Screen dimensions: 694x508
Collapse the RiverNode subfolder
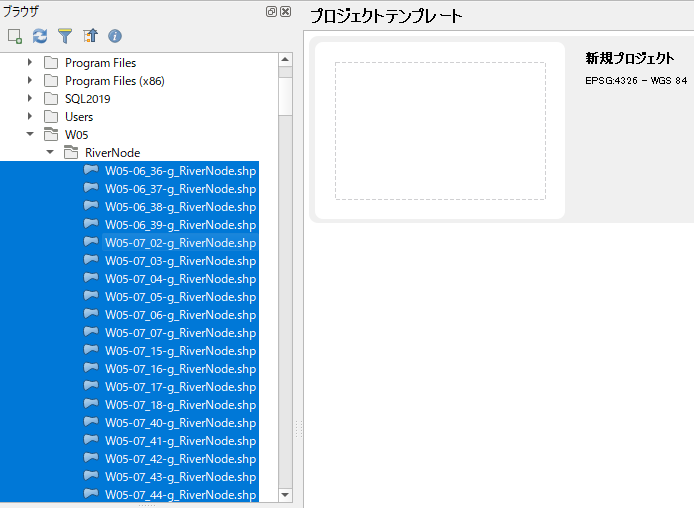point(49,153)
